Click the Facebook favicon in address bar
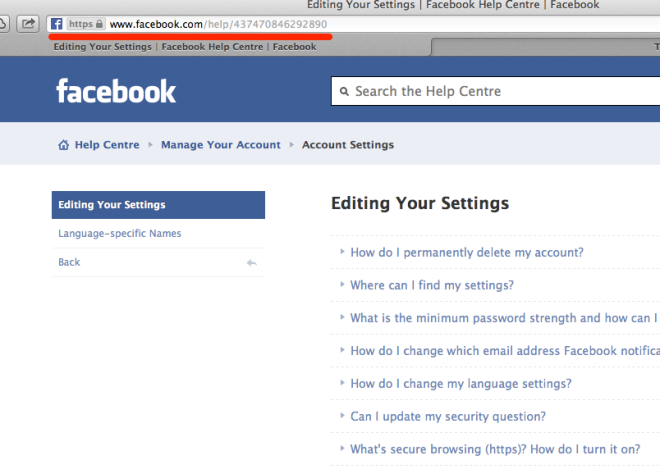The height and width of the screenshot is (469, 660). (56, 24)
